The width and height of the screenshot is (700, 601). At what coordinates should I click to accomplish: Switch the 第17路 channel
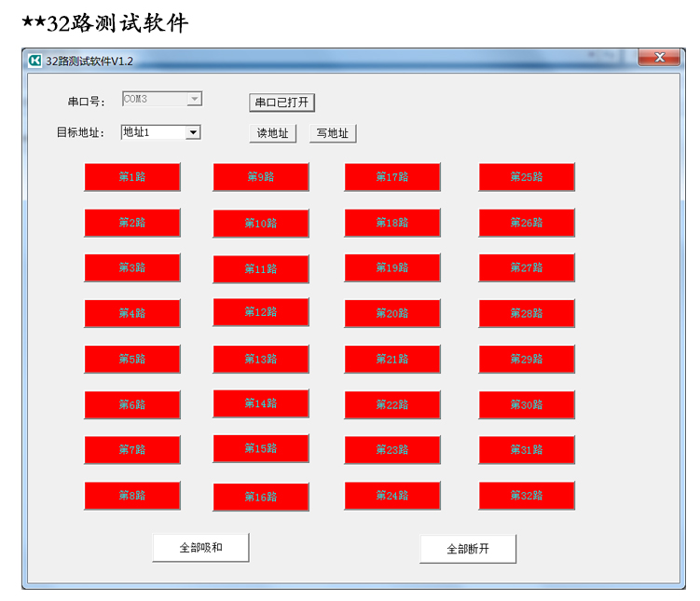[392, 177]
